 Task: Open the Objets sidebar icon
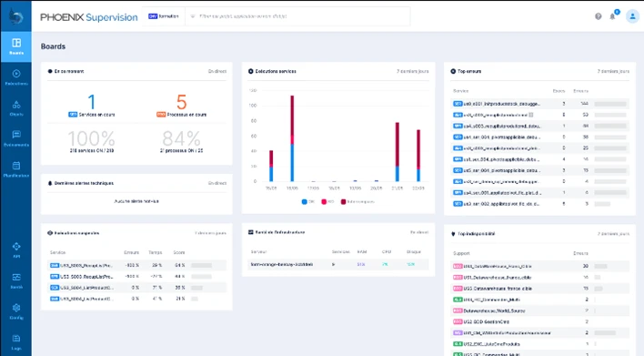point(16,108)
